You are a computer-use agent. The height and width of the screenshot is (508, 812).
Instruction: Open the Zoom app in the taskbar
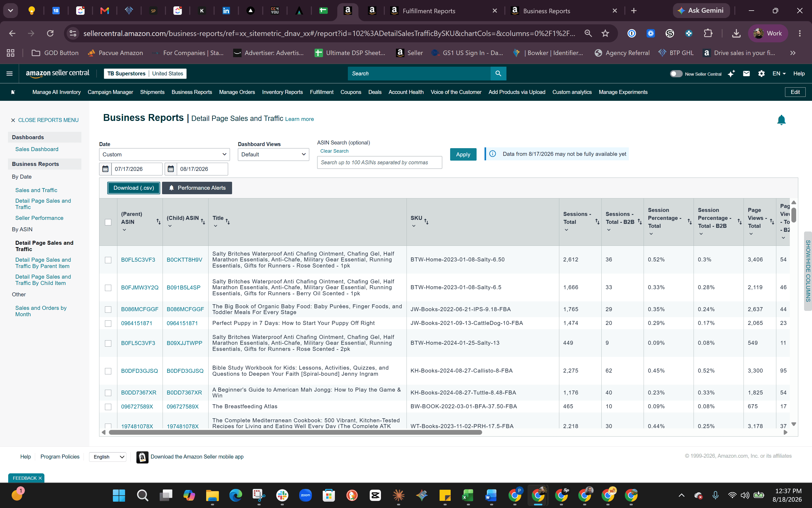305,495
